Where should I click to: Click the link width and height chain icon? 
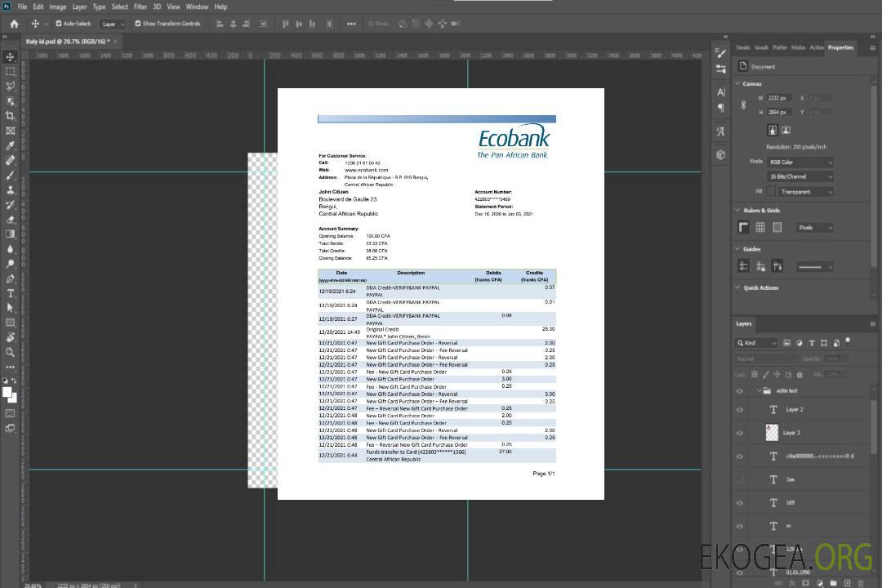[x=744, y=105]
